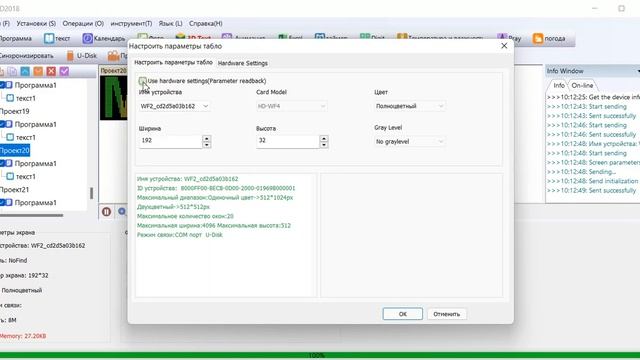Close the Настроить параметры табло dialog
This screenshot has height=360, width=640.
coord(504,46)
